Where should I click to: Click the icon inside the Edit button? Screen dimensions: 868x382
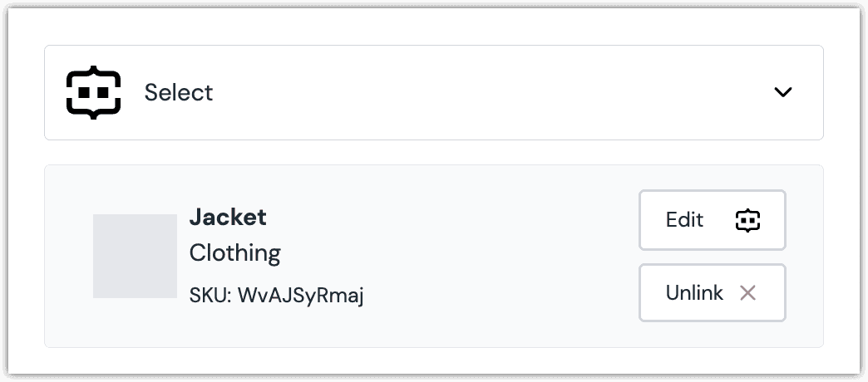[x=747, y=220]
